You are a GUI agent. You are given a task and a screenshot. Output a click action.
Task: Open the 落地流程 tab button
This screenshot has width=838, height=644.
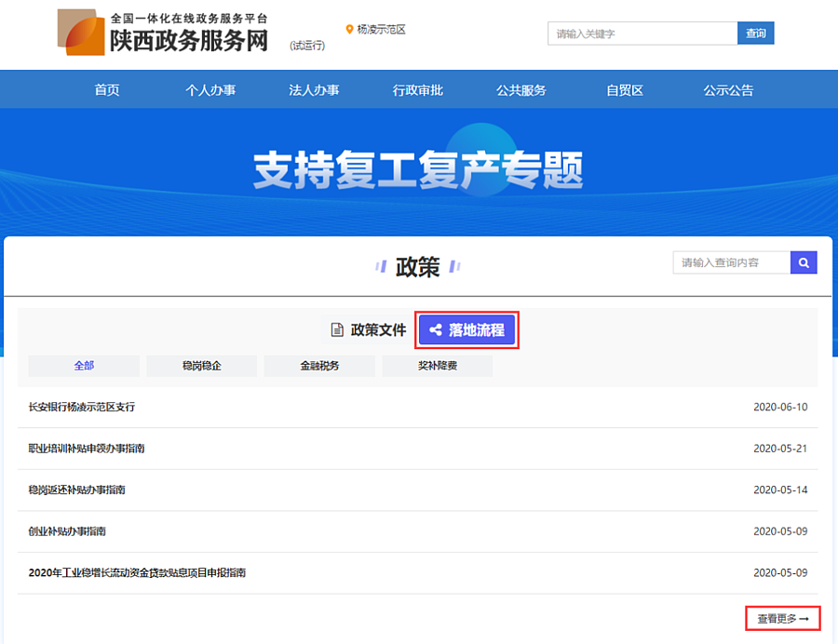tap(467, 330)
